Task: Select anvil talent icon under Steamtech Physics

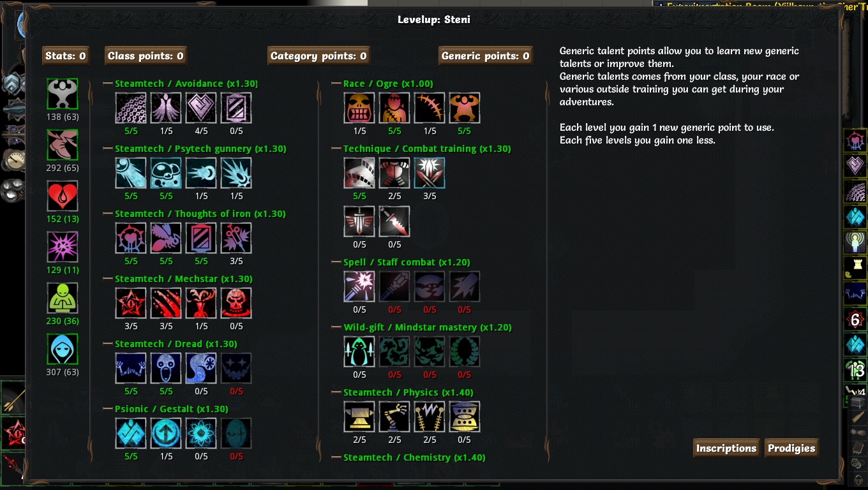Action: (x=359, y=417)
